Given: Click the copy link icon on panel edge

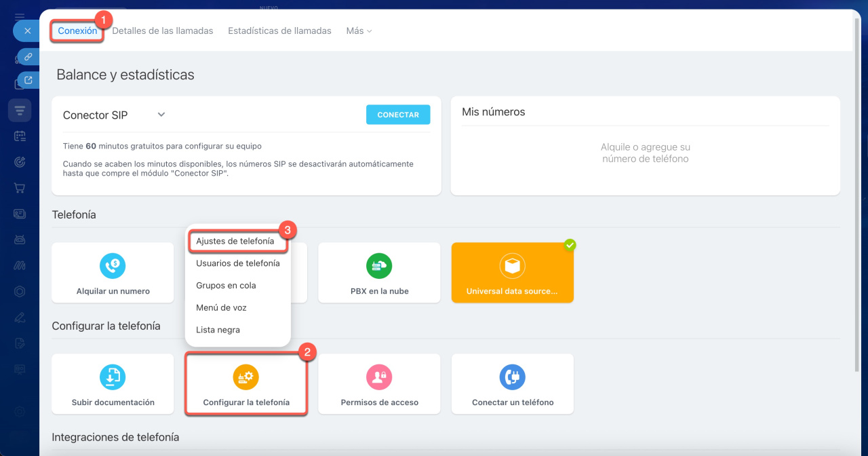Looking at the screenshot, I should pos(28,57).
